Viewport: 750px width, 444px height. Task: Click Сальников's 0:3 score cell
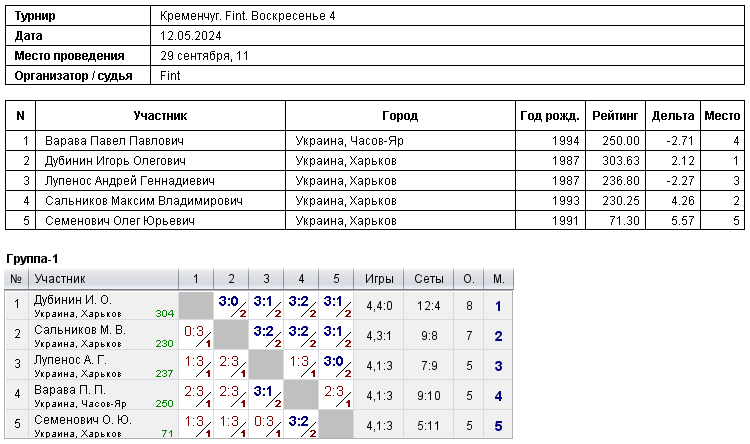coord(196,336)
